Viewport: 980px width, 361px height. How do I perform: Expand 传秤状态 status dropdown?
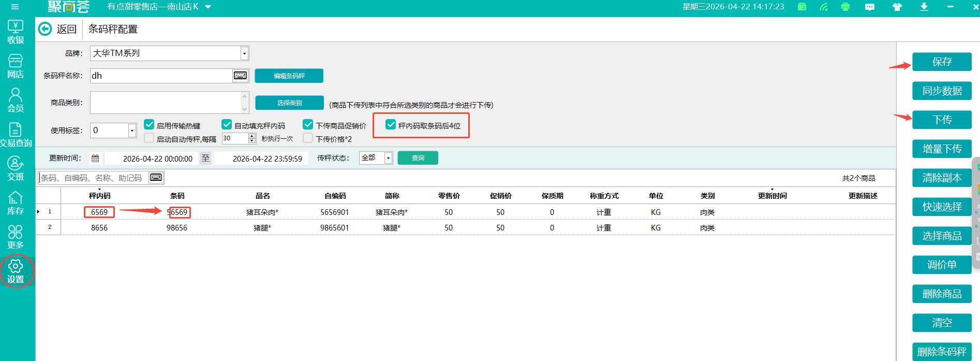point(388,158)
